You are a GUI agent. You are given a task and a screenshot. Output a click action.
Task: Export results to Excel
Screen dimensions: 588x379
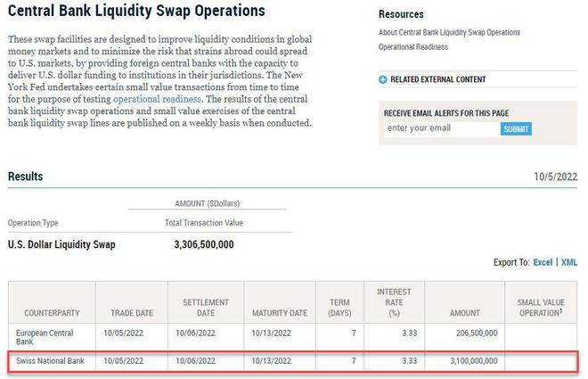tap(543, 262)
